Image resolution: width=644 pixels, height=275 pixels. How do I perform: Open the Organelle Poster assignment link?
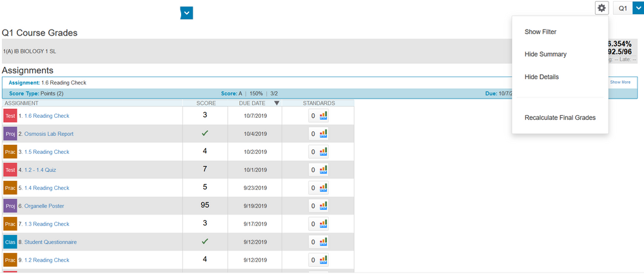(44, 206)
